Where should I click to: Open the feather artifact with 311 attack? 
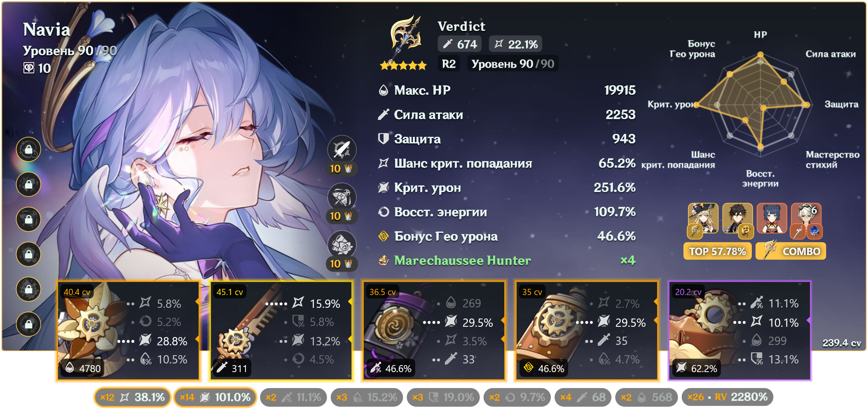281,330
